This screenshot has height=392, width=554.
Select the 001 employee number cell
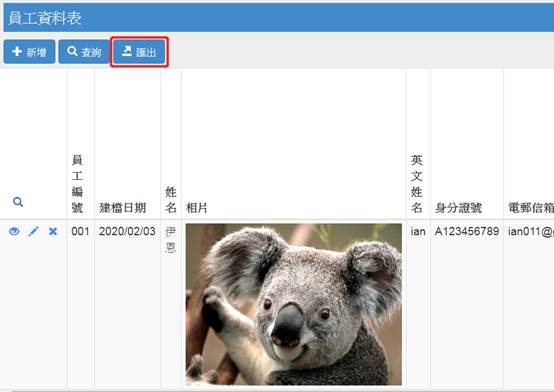point(80,232)
